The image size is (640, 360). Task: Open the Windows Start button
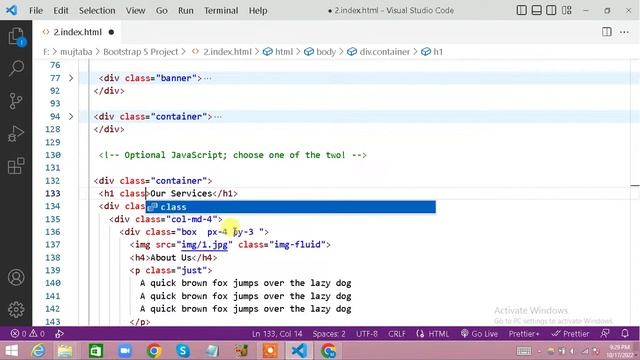(x=11, y=351)
